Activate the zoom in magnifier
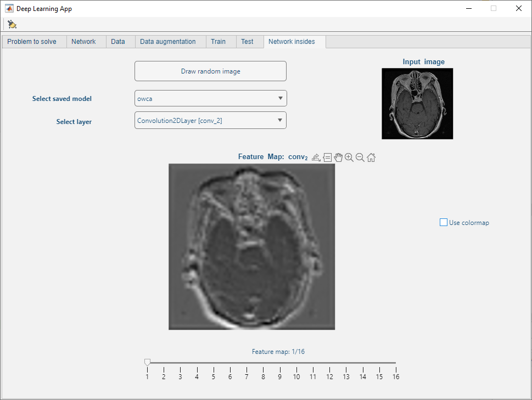Screen dimensions: 532x400 point(349,157)
